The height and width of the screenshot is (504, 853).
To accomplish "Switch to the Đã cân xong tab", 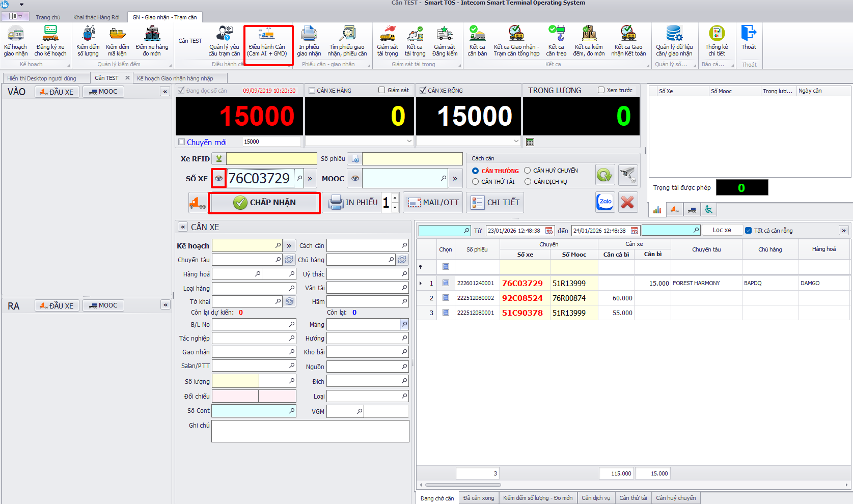I will click(x=478, y=498).
